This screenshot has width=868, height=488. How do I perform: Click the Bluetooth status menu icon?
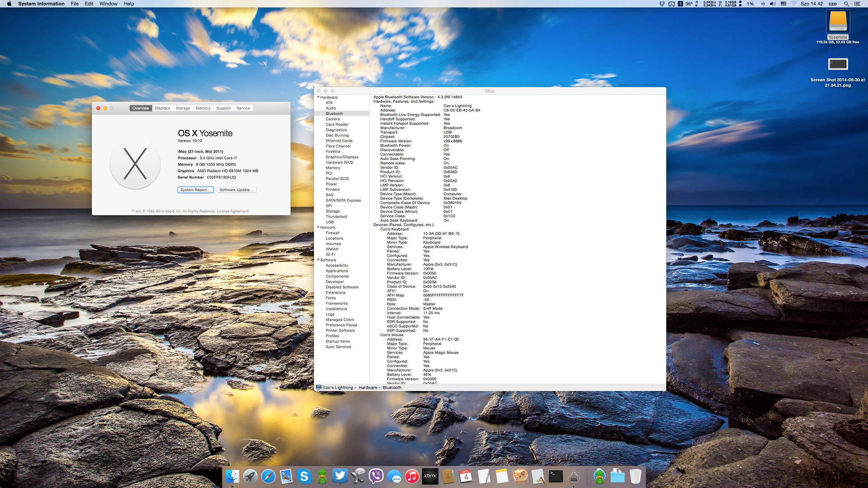click(x=763, y=4)
